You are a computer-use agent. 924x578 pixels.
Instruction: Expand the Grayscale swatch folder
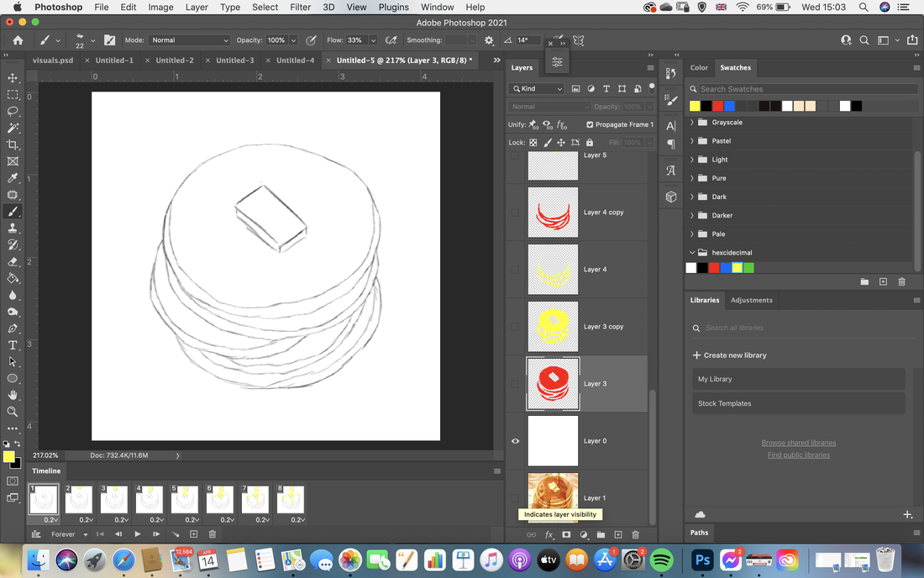click(692, 123)
